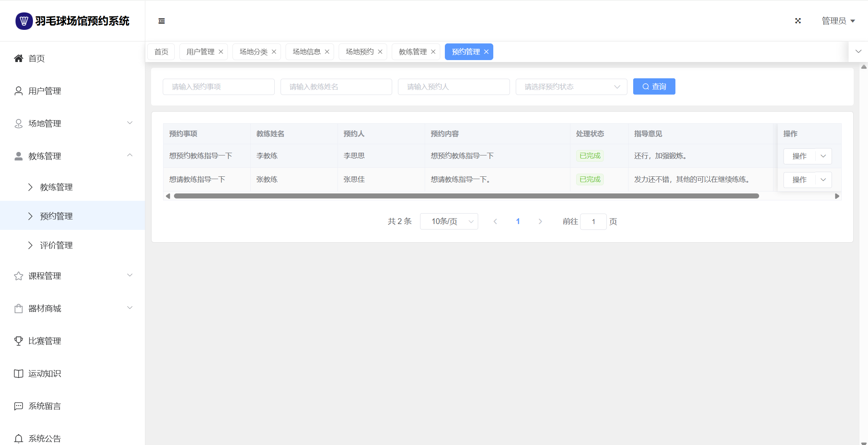Select 评价管理 in the sidebar
This screenshot has width=868, height=445.
click(56, 245)
